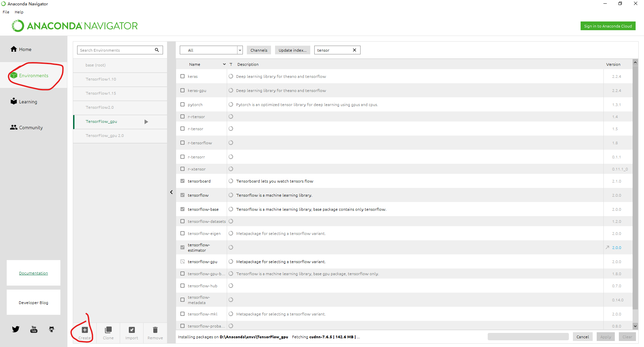This screenshot has width=644, height=347.
Task: Check the tensorflow-mkl package checkbox
Action: point(182,314)
